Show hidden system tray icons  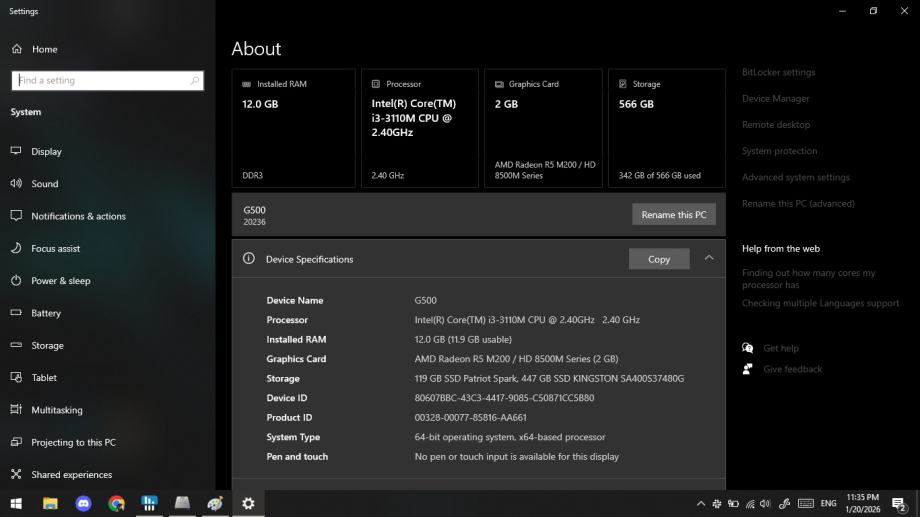point(700,503)
